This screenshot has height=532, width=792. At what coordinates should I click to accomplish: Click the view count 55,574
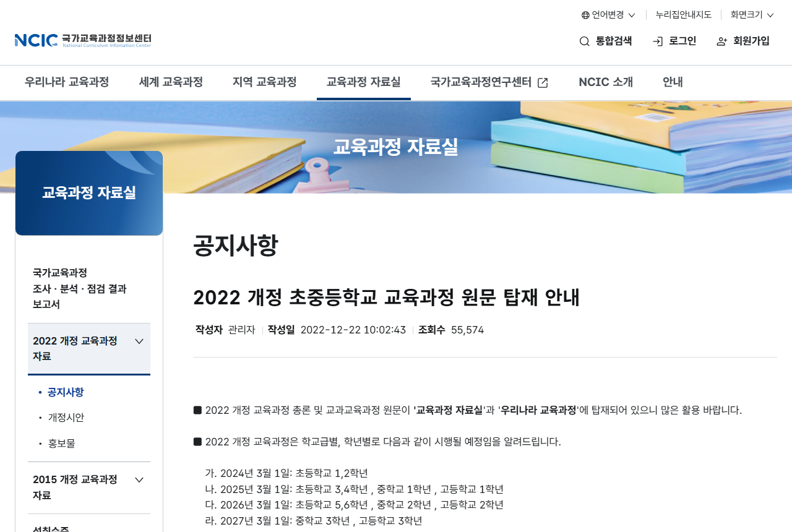tap(467, 330)
